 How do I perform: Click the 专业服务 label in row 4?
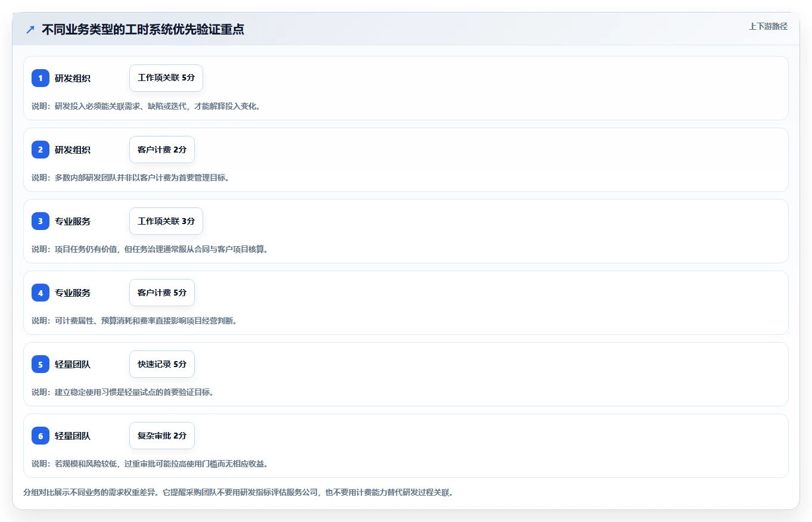click(x=73, y=293)
